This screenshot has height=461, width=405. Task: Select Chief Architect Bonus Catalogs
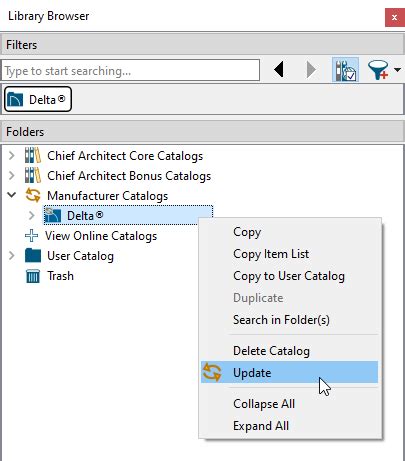[129, 176]
